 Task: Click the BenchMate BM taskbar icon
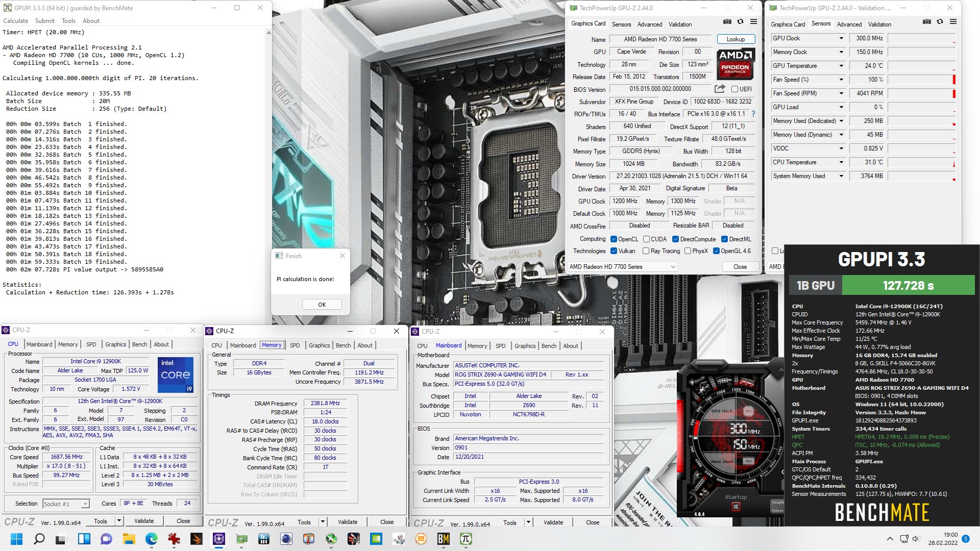click(x=443, y=539)
